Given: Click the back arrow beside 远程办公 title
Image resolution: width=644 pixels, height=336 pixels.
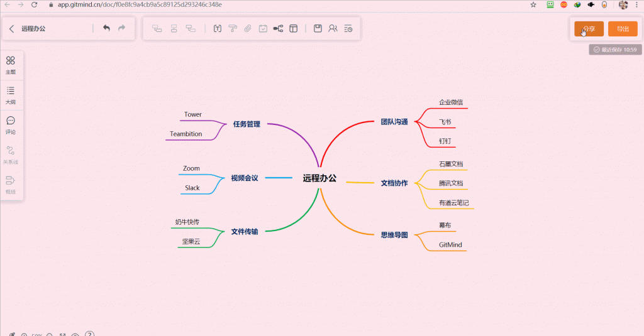Looking at the screenshot, I should pyautogui.click(x=12, y=29).
